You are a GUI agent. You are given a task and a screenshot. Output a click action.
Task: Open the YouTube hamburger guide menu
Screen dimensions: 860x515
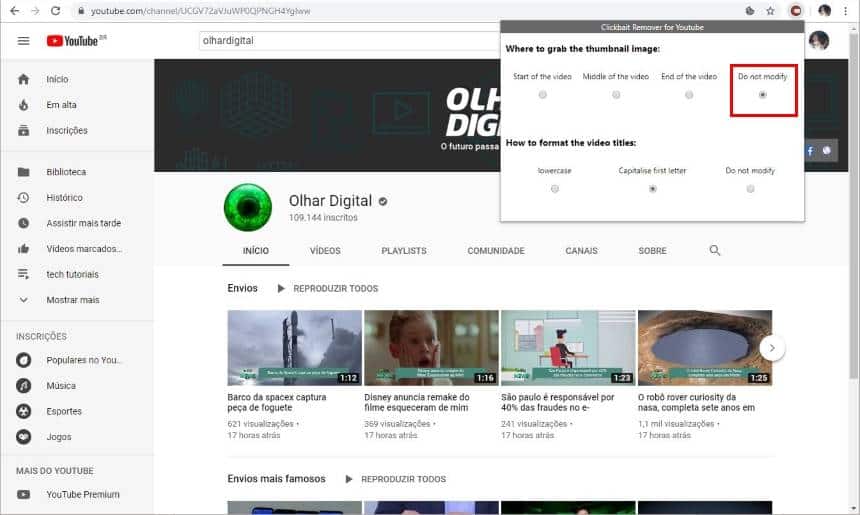pos(23,41)
